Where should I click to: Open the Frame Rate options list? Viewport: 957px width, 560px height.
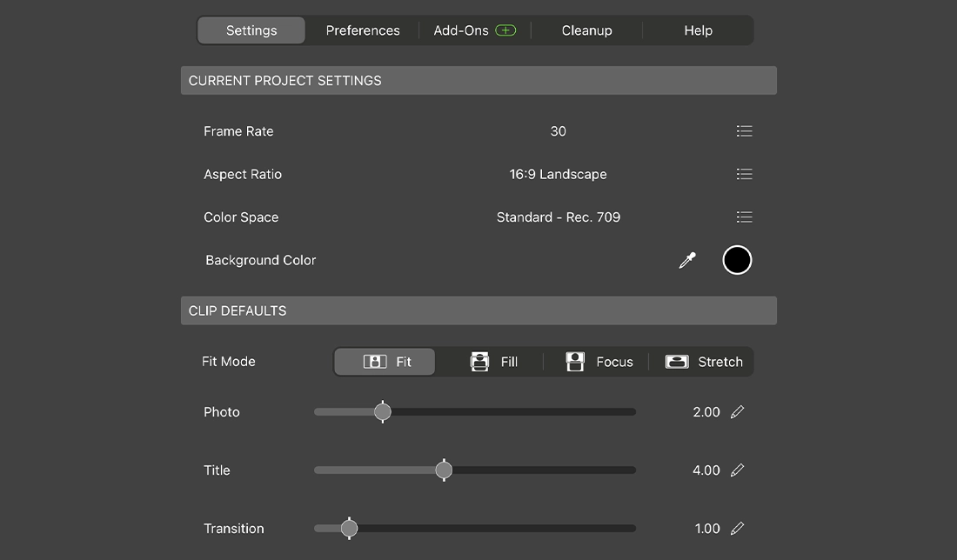pos(744,131)
